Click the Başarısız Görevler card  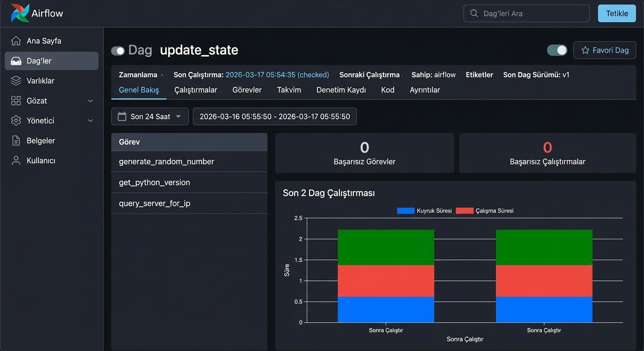pos(365,153)
